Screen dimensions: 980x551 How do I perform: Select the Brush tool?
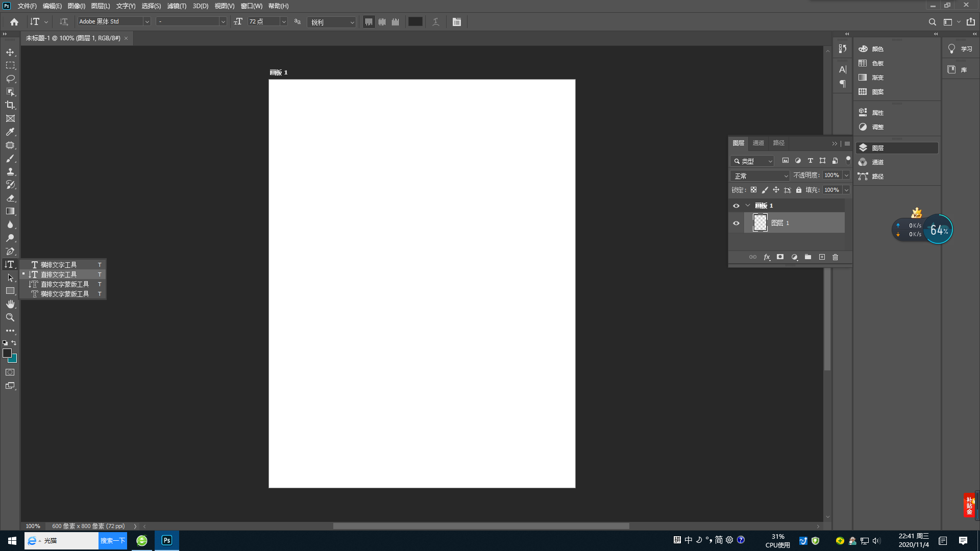[x=10, y=158]
